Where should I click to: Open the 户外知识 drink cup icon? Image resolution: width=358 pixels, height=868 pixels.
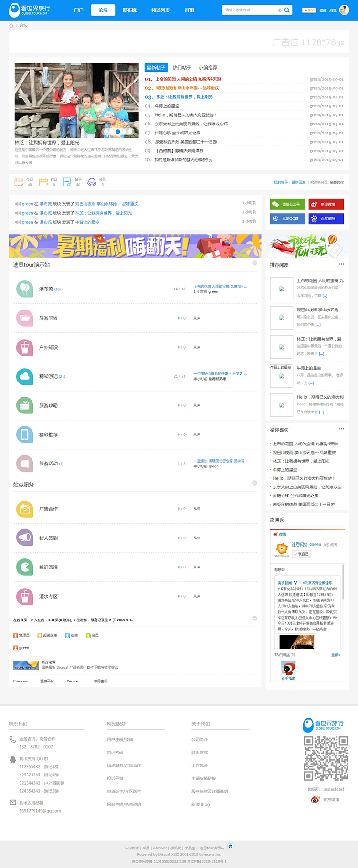coord(24,347)
